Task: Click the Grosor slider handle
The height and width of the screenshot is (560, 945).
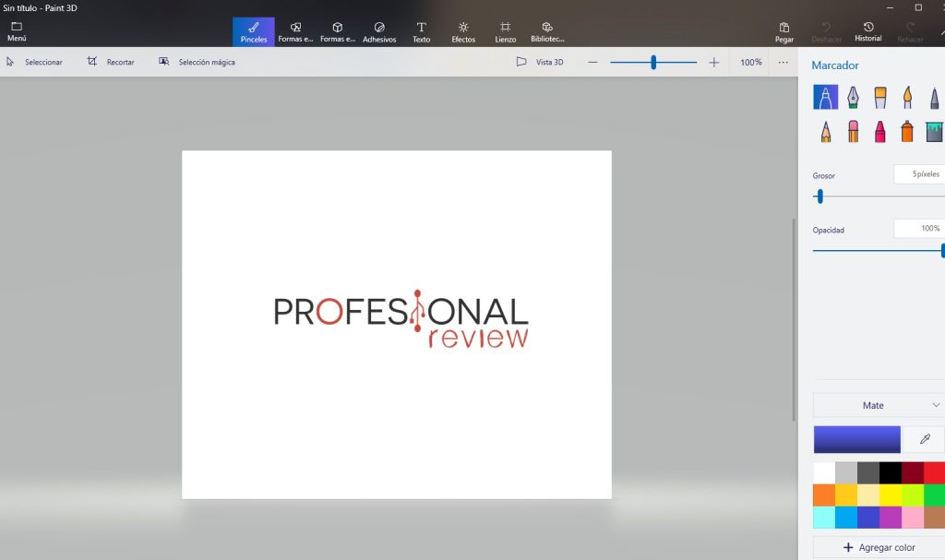Action: 819,196
